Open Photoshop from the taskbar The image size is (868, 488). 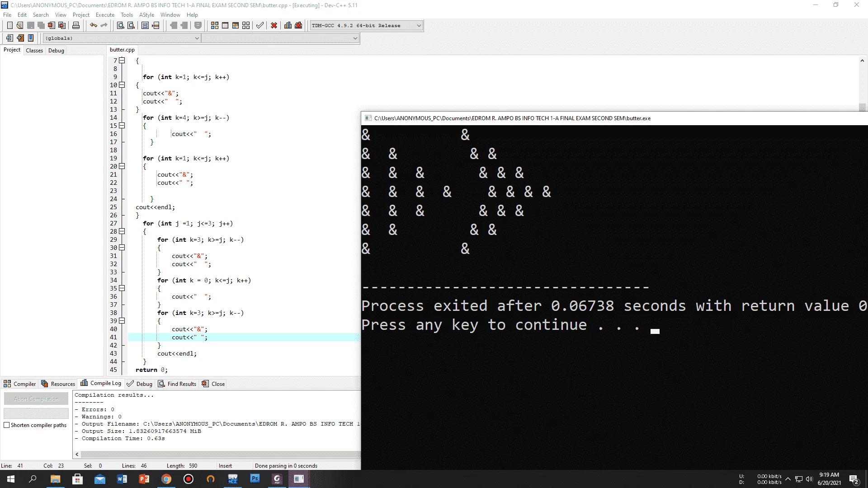255,479
